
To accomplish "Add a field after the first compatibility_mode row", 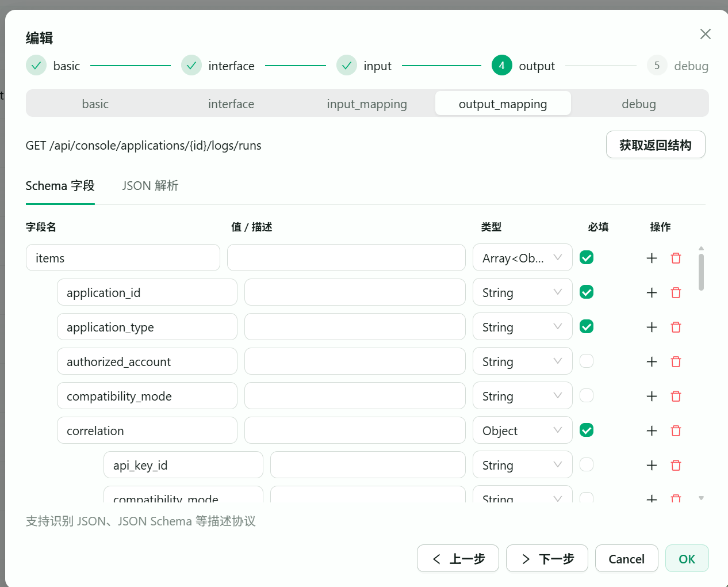I will point(652,396).
